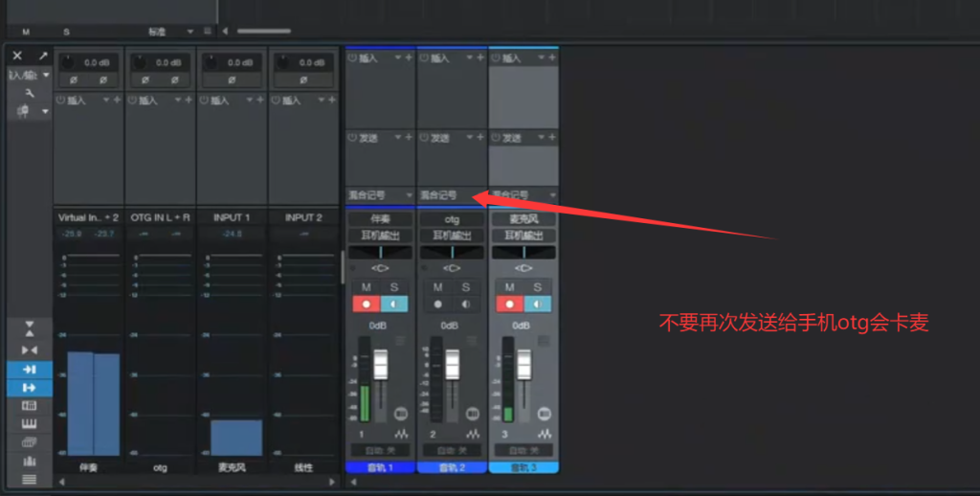Toggle input monitoring on track 3
980x496 pixels.
(538, 304)
